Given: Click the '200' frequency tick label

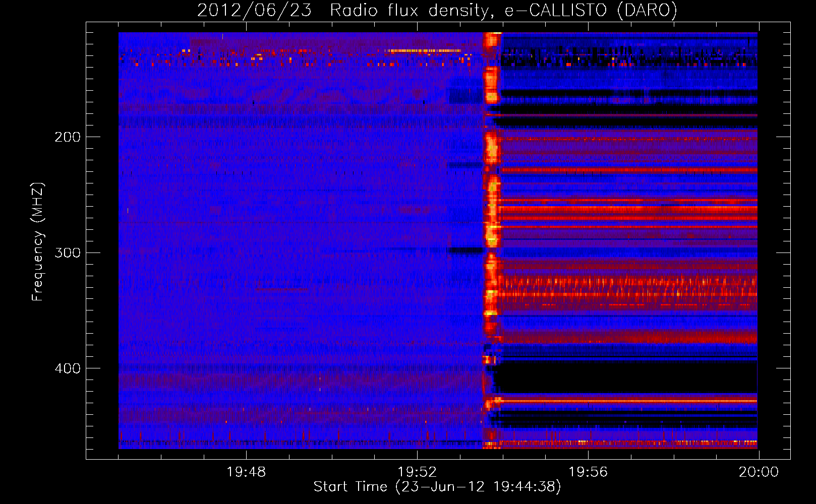Looking at the screenshot, I should pos(68,137).
